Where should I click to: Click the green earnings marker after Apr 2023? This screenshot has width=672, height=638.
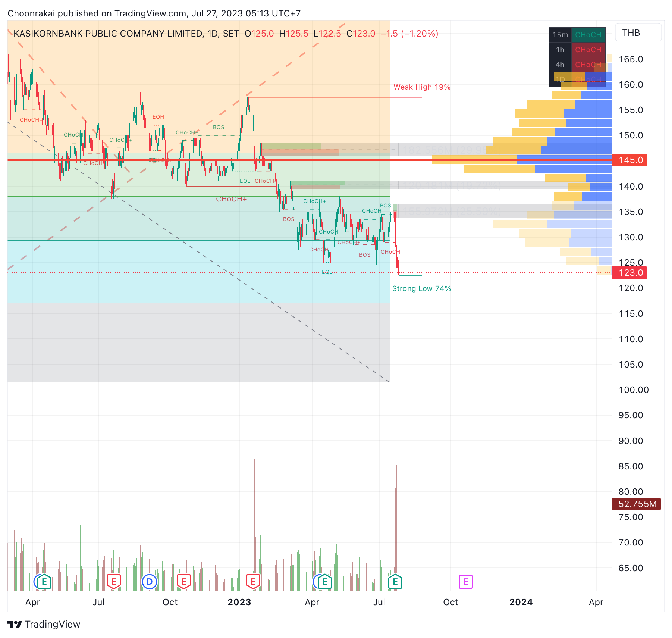tap(324, 581)
